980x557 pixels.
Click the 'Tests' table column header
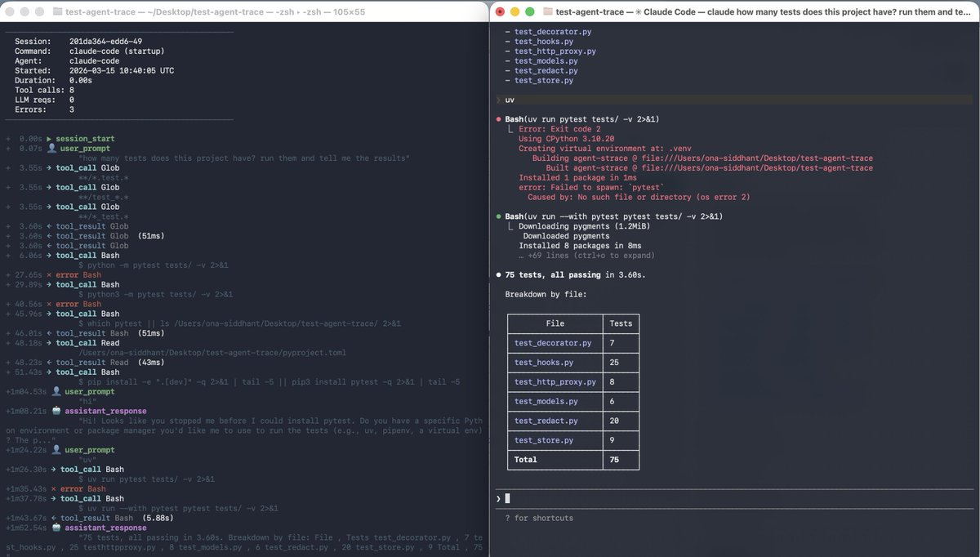tap(621, 323)
